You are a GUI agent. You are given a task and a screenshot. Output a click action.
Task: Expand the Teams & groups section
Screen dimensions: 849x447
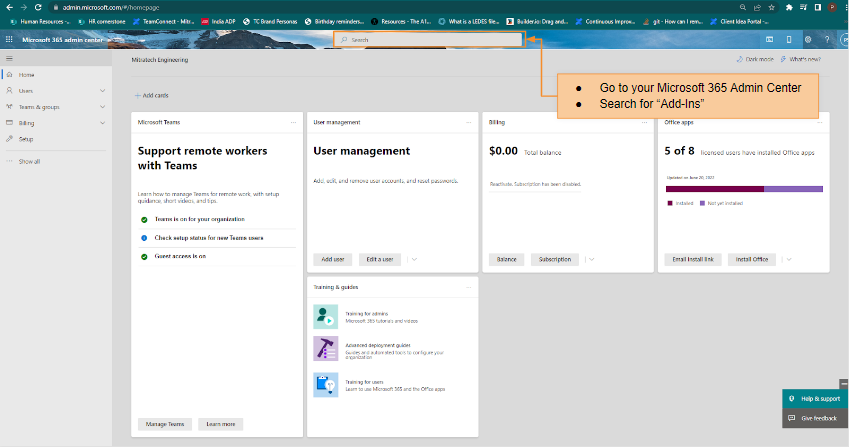tap(102, 107)
